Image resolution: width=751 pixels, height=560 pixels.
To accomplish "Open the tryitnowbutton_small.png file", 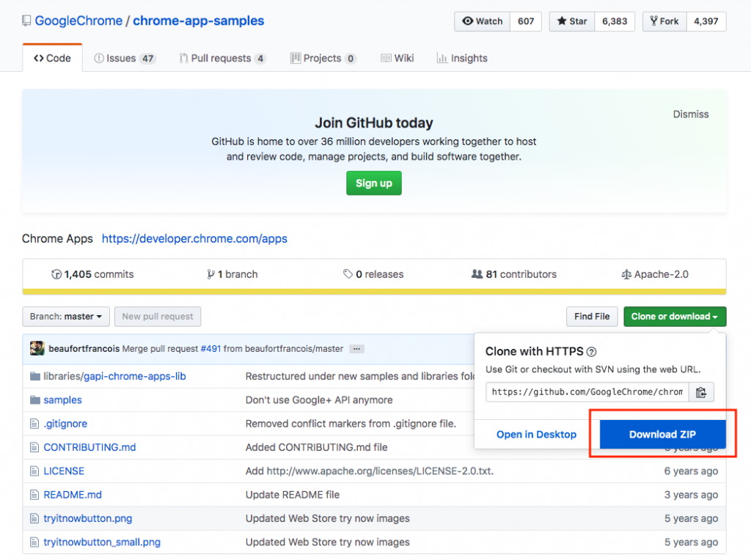I will point(102,542).
